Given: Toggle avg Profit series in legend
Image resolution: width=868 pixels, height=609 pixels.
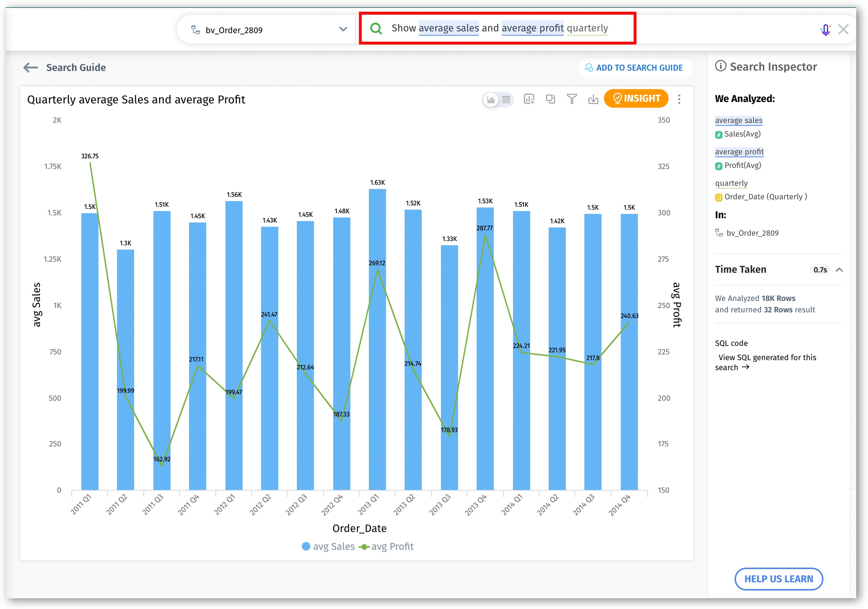Looking at the screenshot, I should (x=386, y=546).
